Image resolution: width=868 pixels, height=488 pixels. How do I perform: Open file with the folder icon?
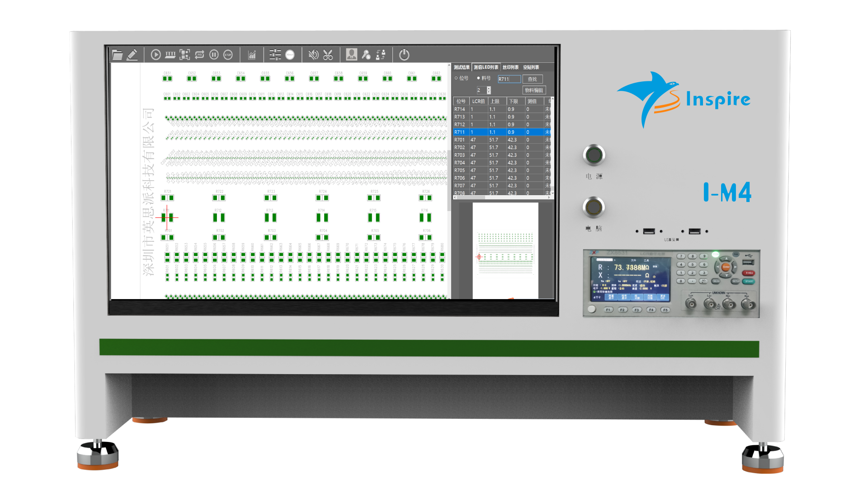pos(117,55)
